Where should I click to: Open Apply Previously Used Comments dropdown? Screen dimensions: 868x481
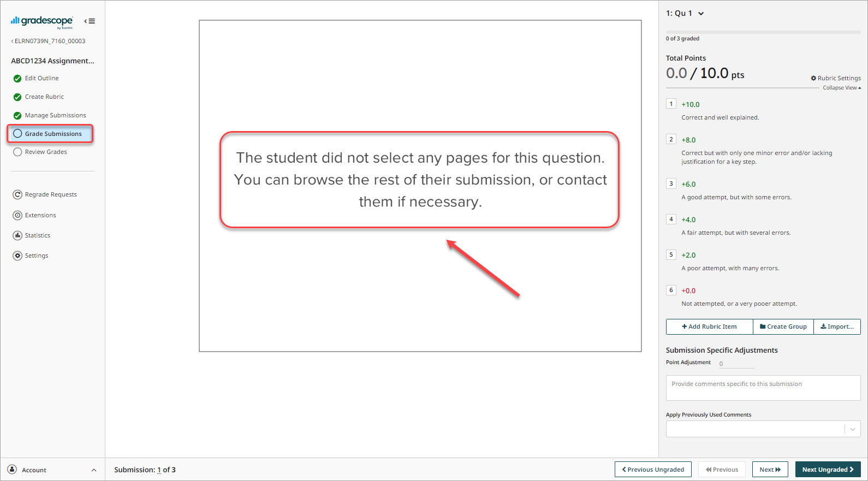pyautogui.click(x=763, y=429)
